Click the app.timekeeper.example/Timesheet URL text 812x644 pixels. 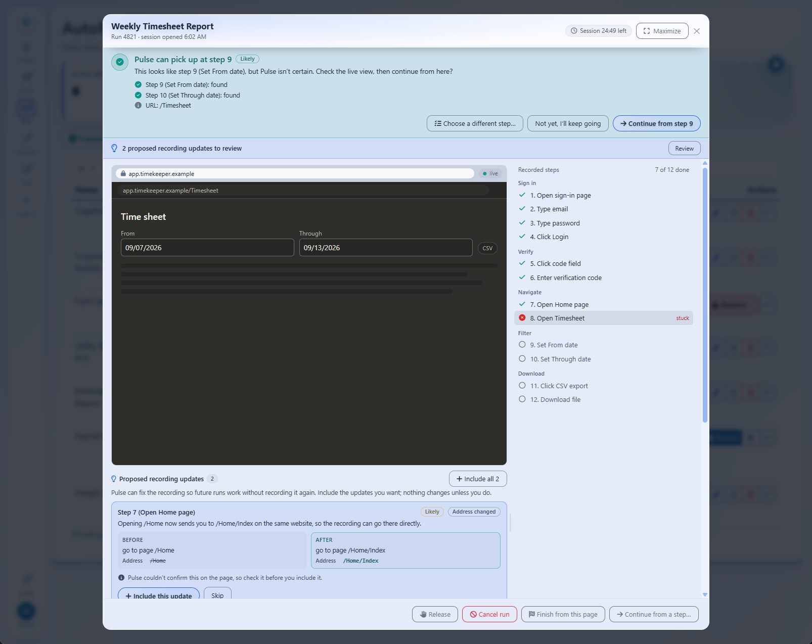click(x=170, y=191)
